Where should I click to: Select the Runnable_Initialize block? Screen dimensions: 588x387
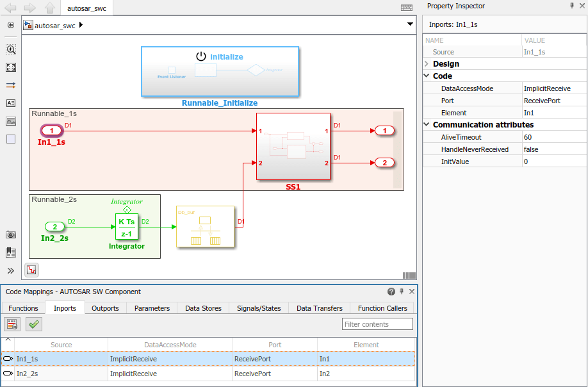(x=220, y=71)
